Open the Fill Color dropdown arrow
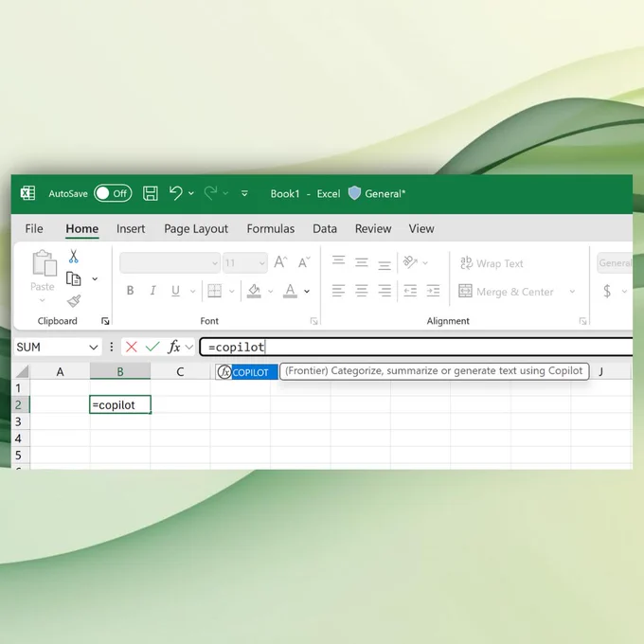Screen dimensions: 644x644 tap(270, 291)
